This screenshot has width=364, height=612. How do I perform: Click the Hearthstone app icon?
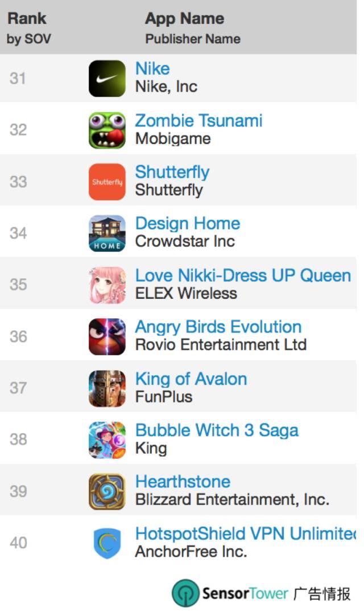[x=107, y=491]
